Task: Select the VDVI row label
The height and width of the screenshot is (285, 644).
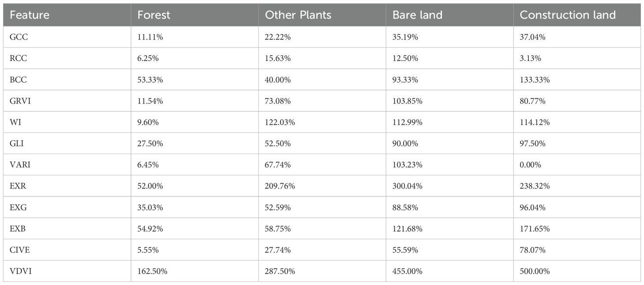Action: pyautogui.click(x=20, y=271)
